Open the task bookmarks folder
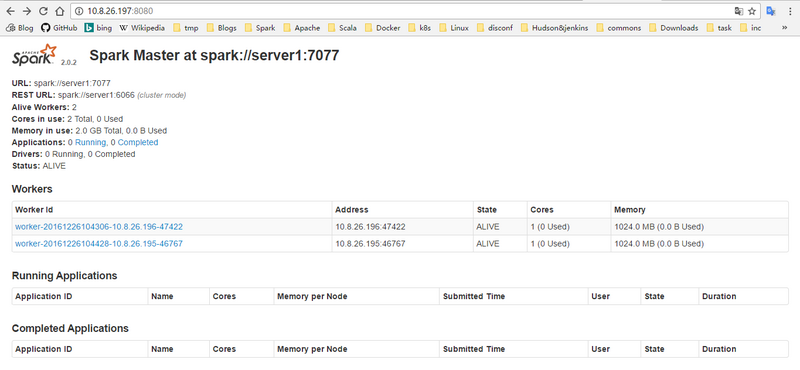 719,28
